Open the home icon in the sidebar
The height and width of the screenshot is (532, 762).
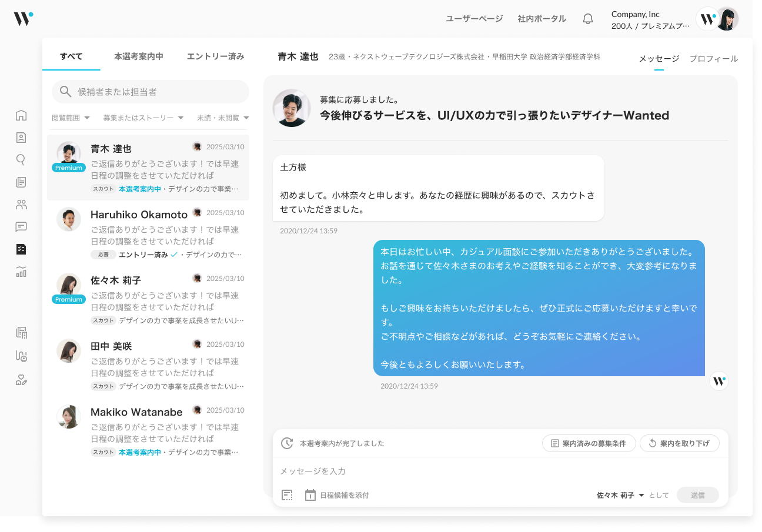click(x=21, y=115)
